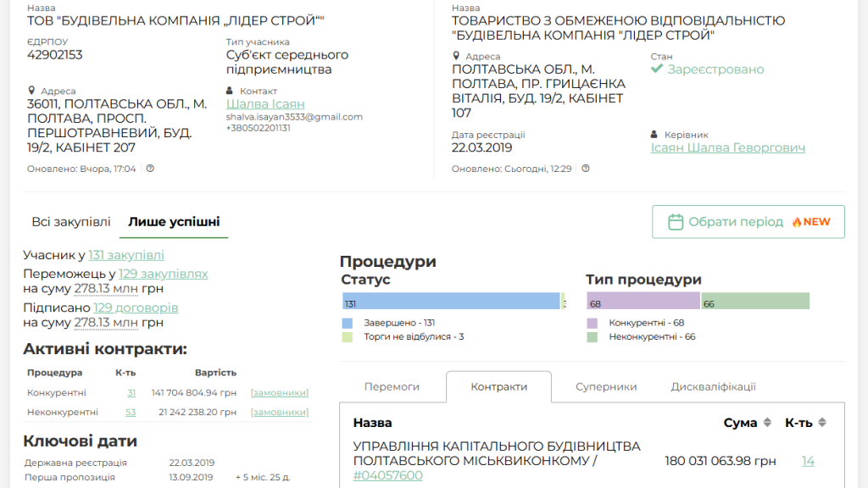
Task: Open customer code link '#04057600'
Action: pyautogui.click(x=387, y=475)
